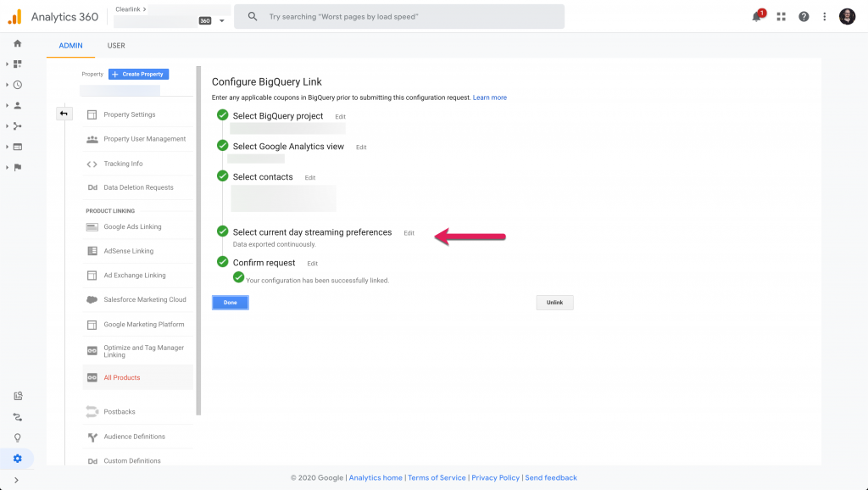Screen dimensions: 868x490
Task: Click the Tracking Info code brackets icon
Action: pos(92,164)
